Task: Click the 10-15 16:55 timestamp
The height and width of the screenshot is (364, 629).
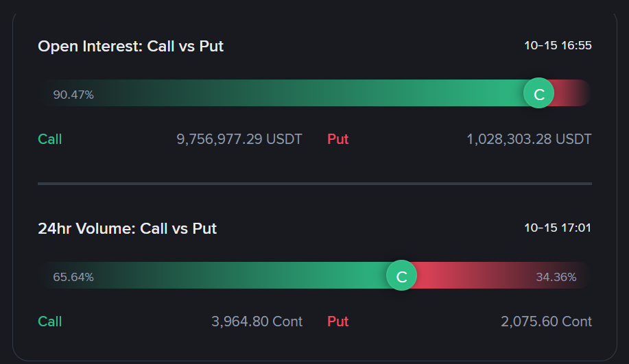Action: coord(558,46)
